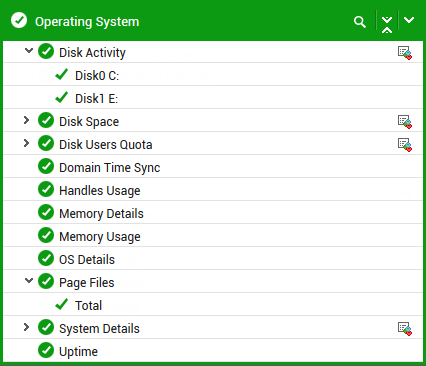Screen dimensions: 426x366
Task: Expand the Disk Space node
Action: click(x=27, y=120)
